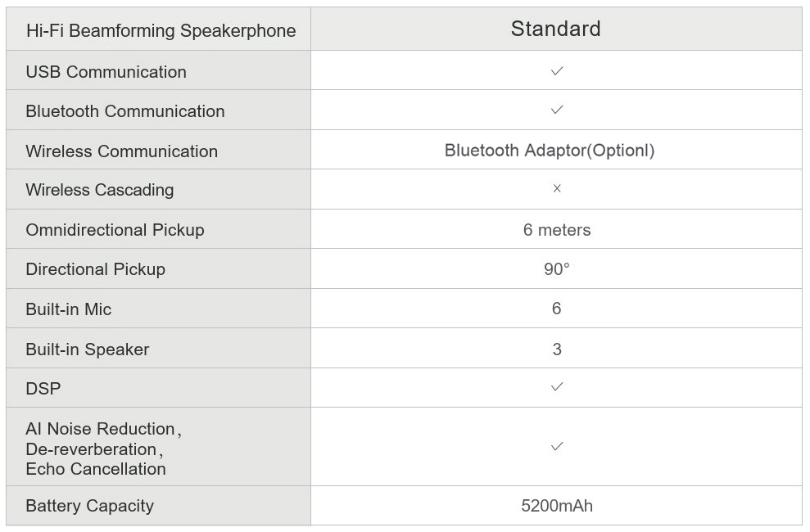Click the 6 meters pickup value
The height and width of the screenshot is (532, 810).
(x=556, y=230)
